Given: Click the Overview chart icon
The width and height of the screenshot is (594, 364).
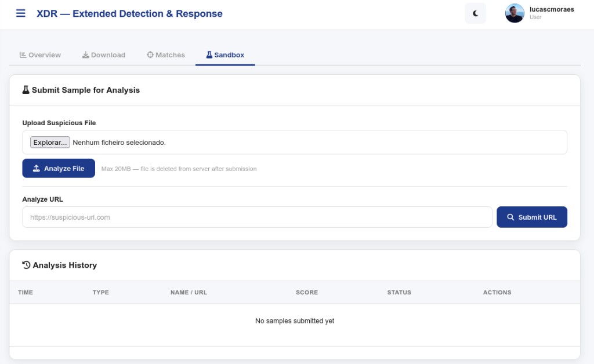Looking at the screenshot, I should click(23, 55).
